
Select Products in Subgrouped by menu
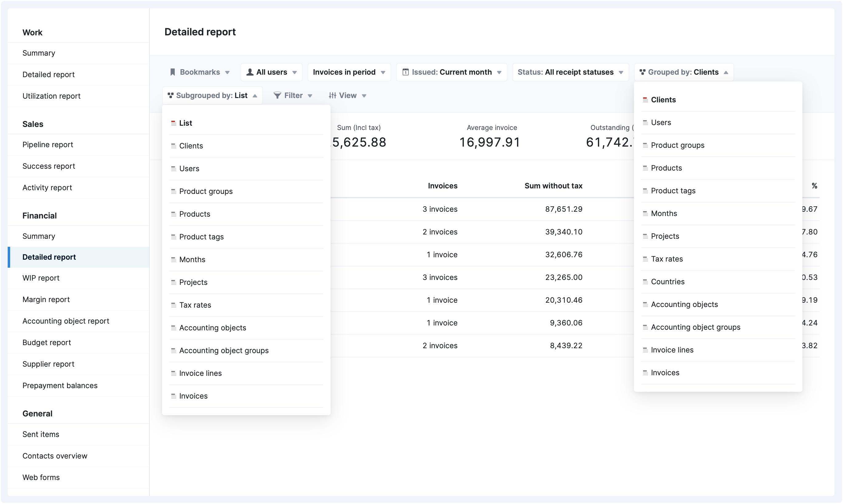[x=246, y=214]
